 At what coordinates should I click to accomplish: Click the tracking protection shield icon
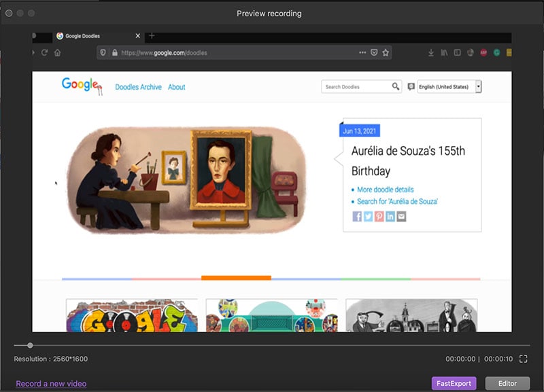(103, 53)
